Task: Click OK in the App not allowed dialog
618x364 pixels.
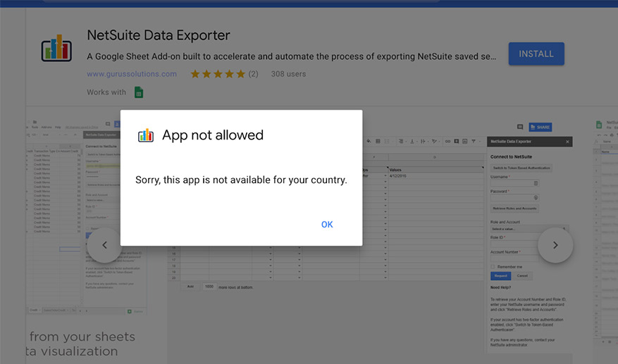Action: pyautogui.click(x=327, y=225)
